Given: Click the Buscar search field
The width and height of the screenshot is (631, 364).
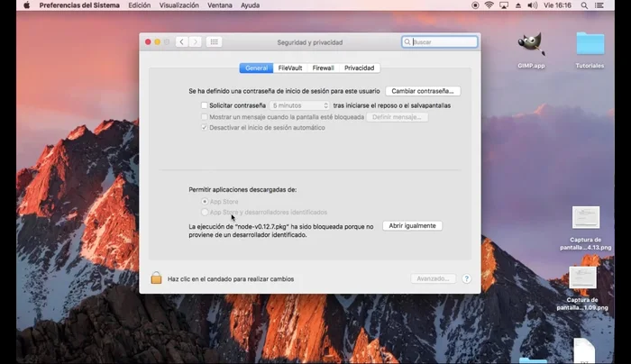Looking at the screenshot, I should tap(444, 41).
